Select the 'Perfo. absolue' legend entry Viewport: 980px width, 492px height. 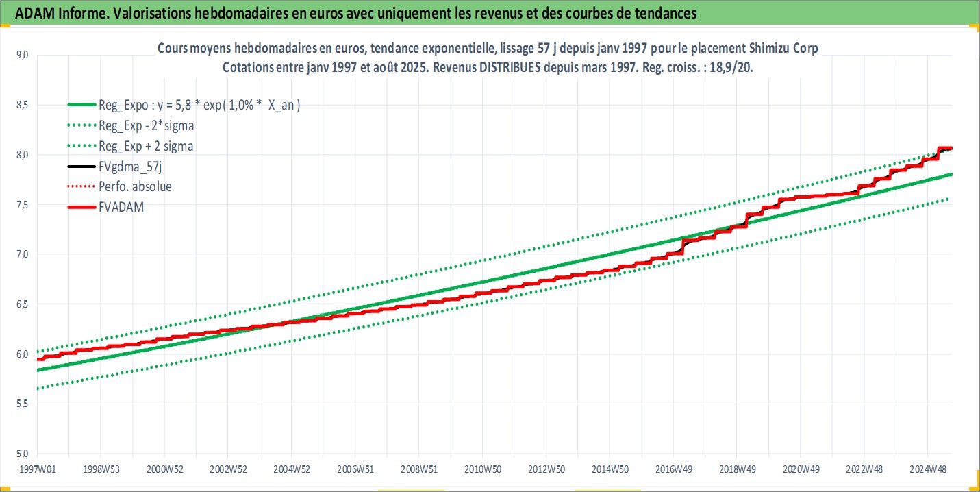120,186
